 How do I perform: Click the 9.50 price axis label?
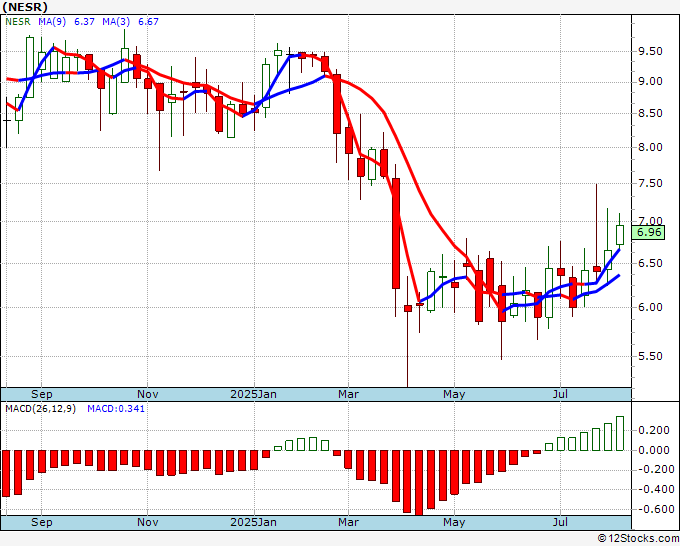click(x=650, y=51)
